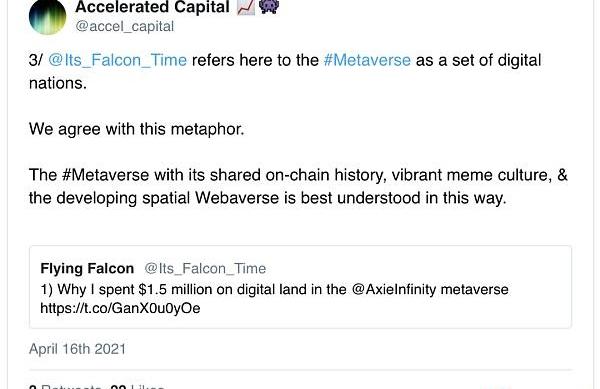The height and width of the screenshot is (389, 600).
Task: Click the purple alien monster emoji
Action: click(x=269, y=7)
